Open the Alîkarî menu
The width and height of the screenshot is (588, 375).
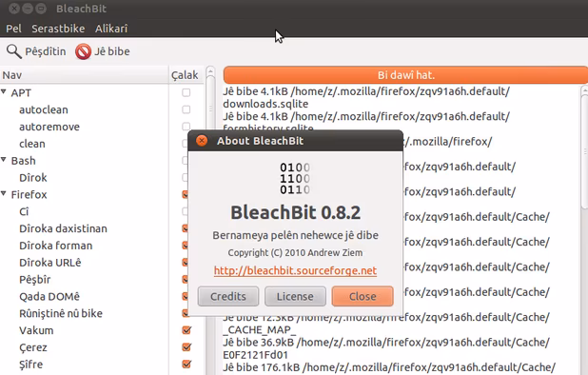(x=111, y=29)
